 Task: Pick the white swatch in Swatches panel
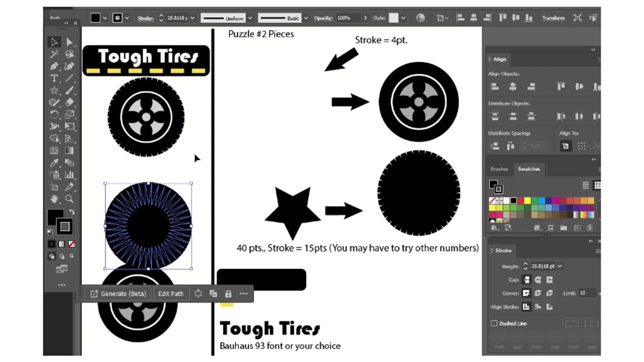coord(506,201)
